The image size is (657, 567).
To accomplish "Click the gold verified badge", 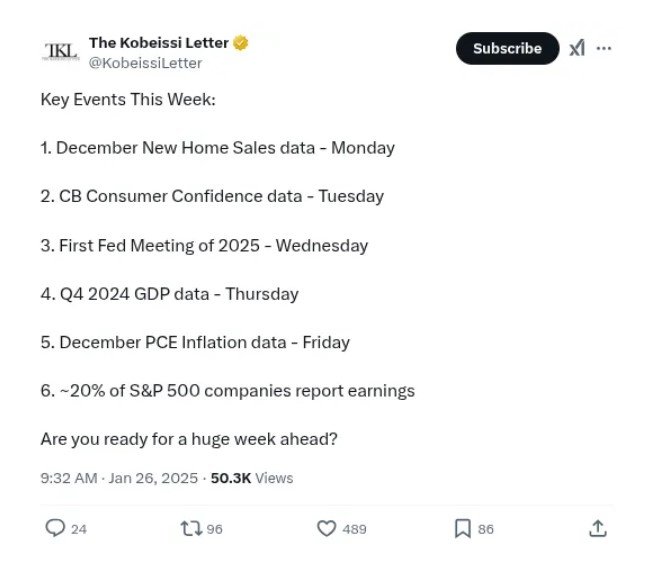I will 241,43.
